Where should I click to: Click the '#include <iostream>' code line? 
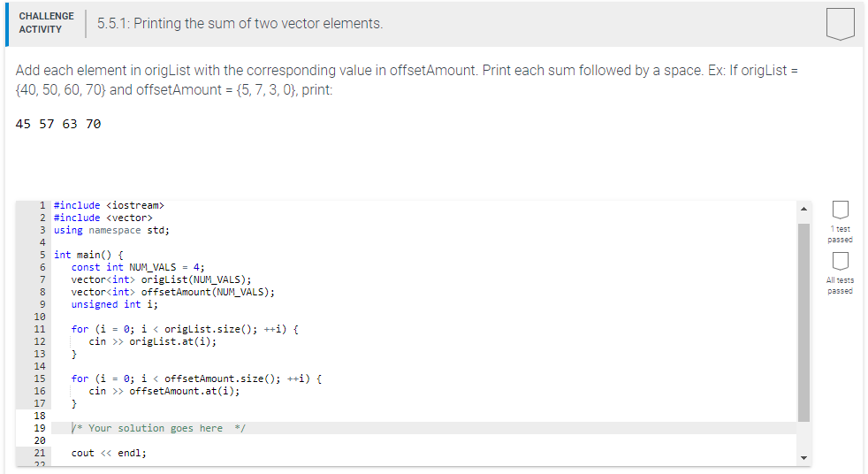coord(109,205)
